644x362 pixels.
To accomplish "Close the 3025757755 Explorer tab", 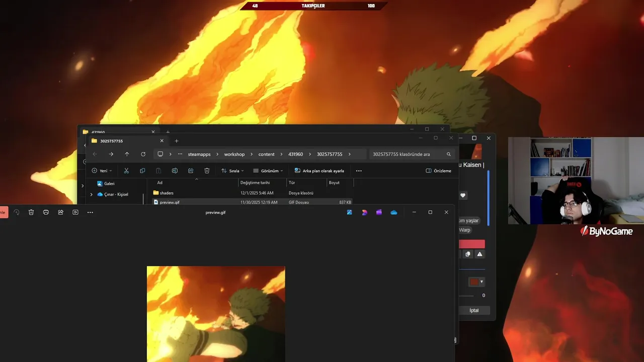I will [x=162, y=141].
